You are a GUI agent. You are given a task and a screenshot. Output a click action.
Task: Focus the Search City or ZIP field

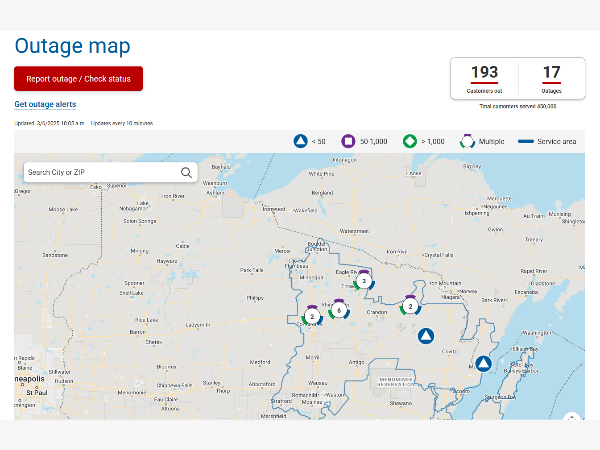click(100, 172)
